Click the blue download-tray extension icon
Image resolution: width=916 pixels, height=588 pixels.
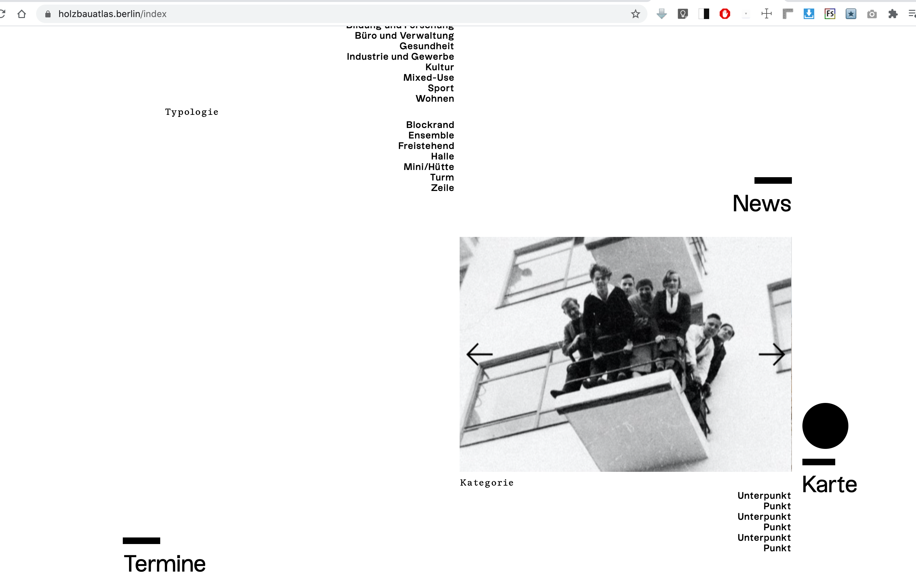click(x=809, y=14)
